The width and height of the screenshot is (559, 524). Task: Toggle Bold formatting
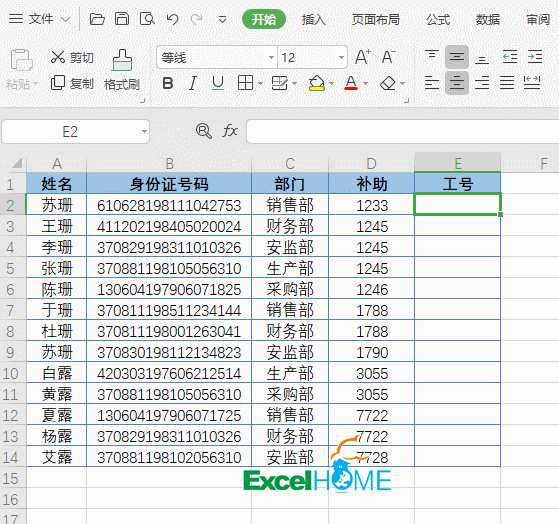tap(168, 83)
